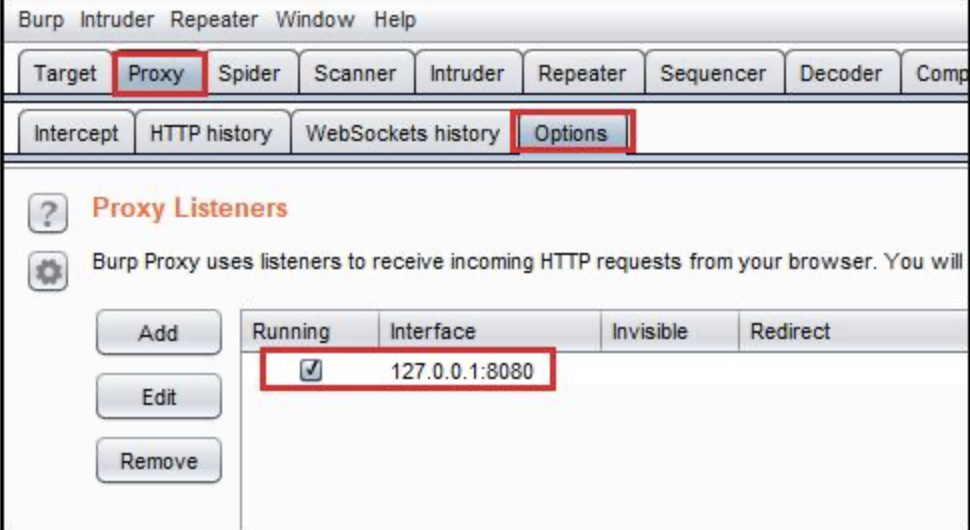Uncheck Running checkbox for 127.0.0.1:8080 listener
The image size is (970, 530).
[x=311, y=370]
